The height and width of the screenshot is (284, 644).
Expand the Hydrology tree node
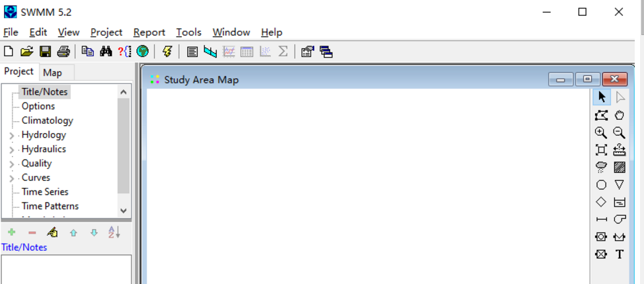coord(11,135)
